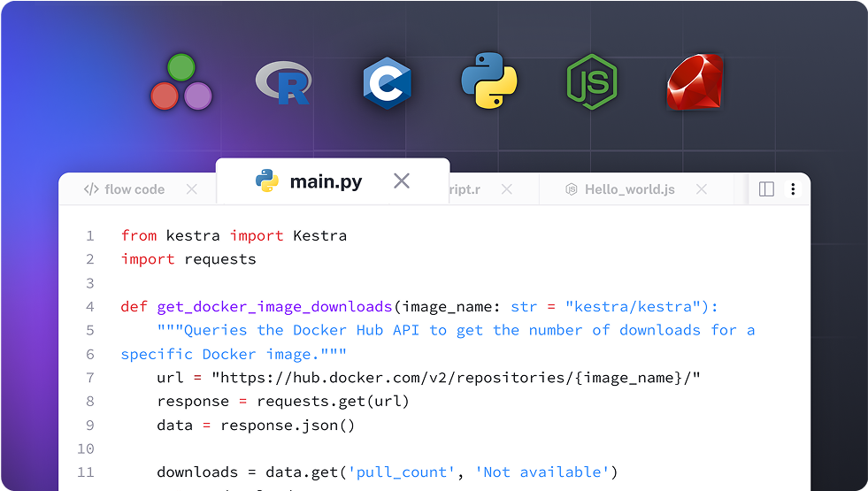
Task: Click the Python icon in main.py tab
Action: tap(267, 181)
